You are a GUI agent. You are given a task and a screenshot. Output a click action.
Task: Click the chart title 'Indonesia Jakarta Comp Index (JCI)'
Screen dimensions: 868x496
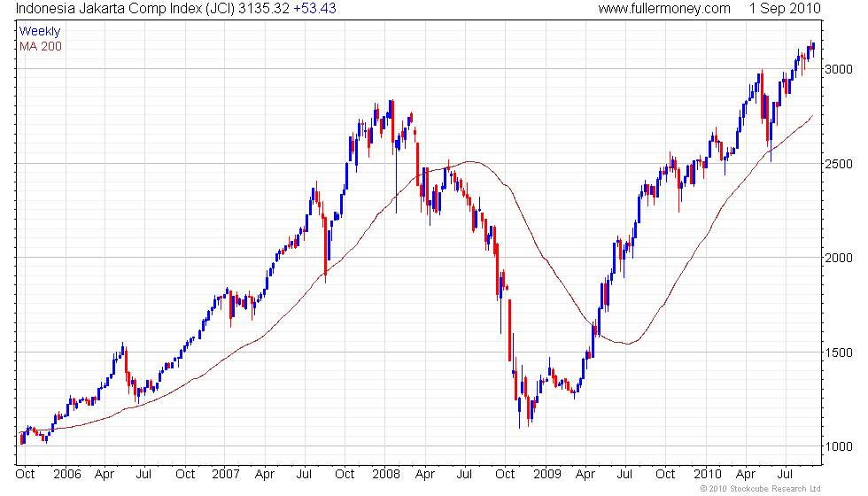[x=126, y=8]
